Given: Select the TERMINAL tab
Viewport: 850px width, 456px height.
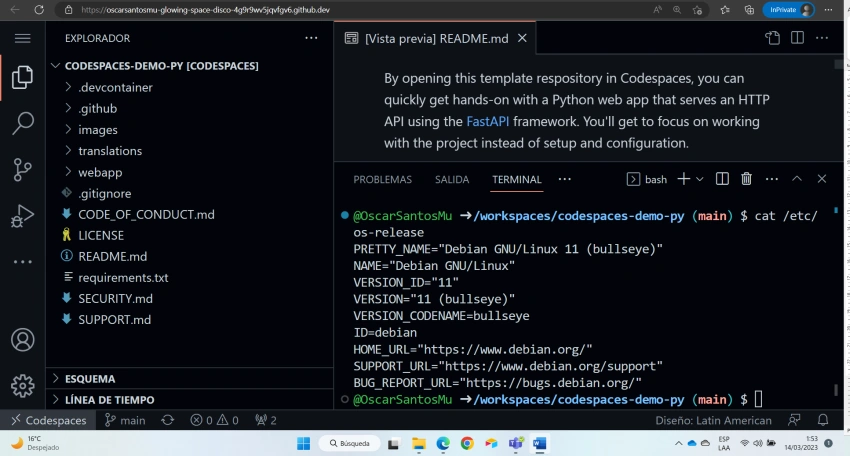Looking at the screenshot, I should tap(517, 179).
